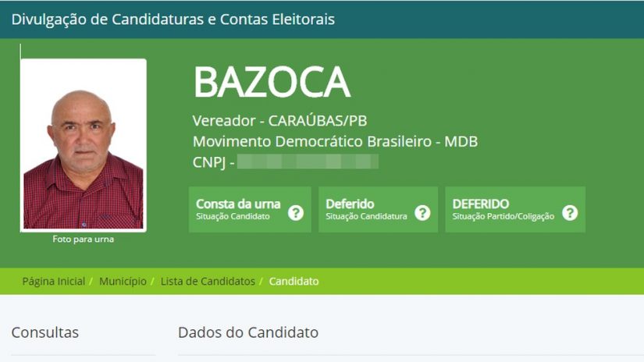The image size is (644, 362).
Task: Click the help icon beside Consta da urna
Action: [x=296, y=212]
